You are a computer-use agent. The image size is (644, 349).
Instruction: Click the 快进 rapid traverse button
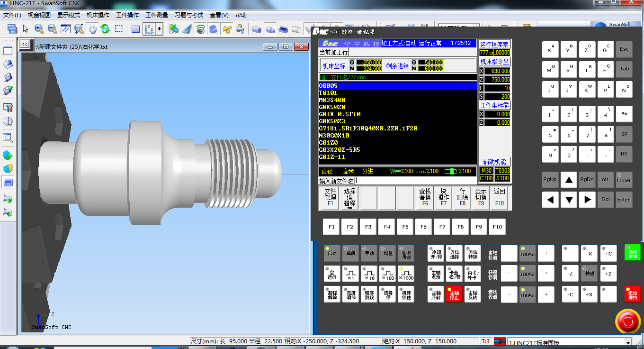[590, 274]
